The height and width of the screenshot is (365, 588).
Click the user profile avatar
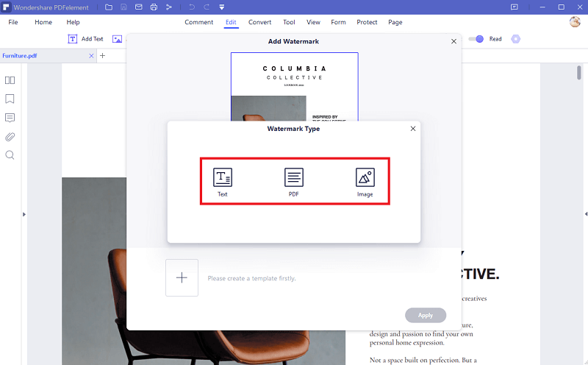coord(575,22)
